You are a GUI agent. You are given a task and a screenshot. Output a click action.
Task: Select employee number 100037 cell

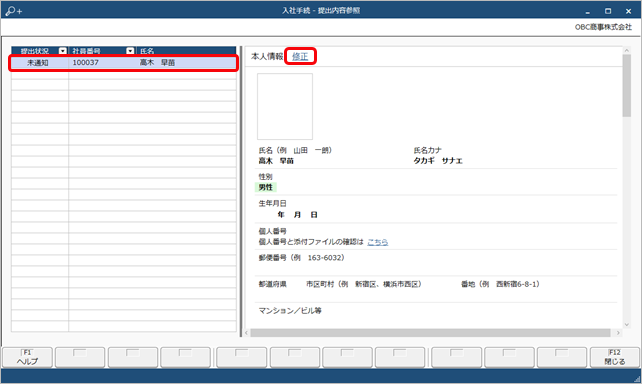(86, 63)
